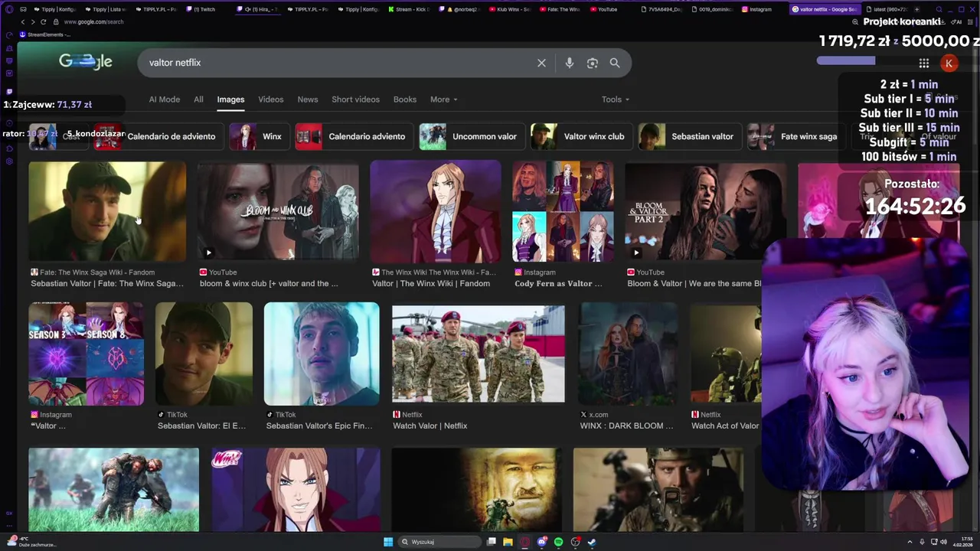Open the animated Valtor Winx Wiki image

[435, 211]
